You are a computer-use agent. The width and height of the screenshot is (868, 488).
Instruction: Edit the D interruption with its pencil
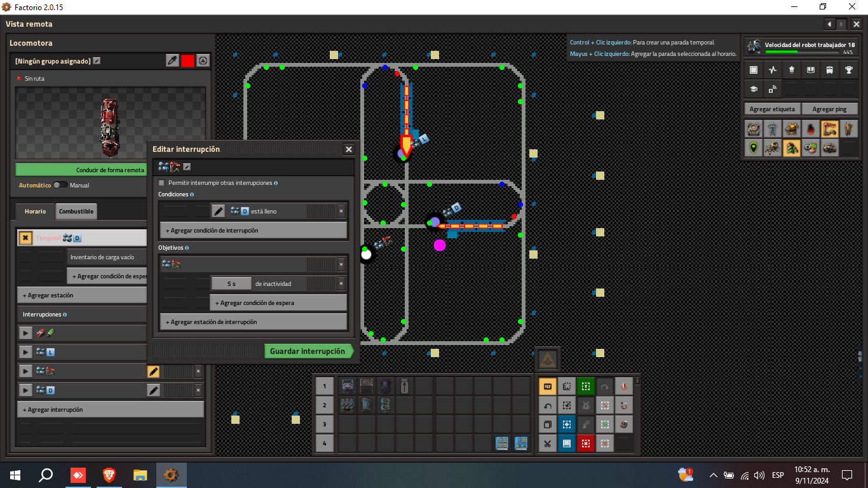point(153,390)
